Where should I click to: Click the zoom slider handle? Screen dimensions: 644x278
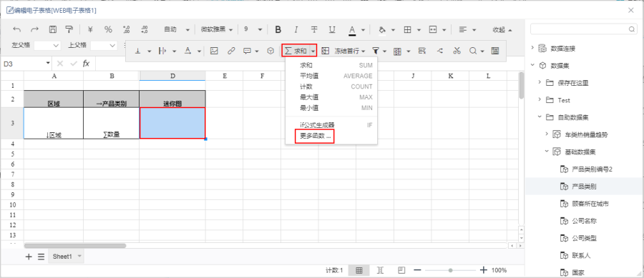[x=451, y=270]
